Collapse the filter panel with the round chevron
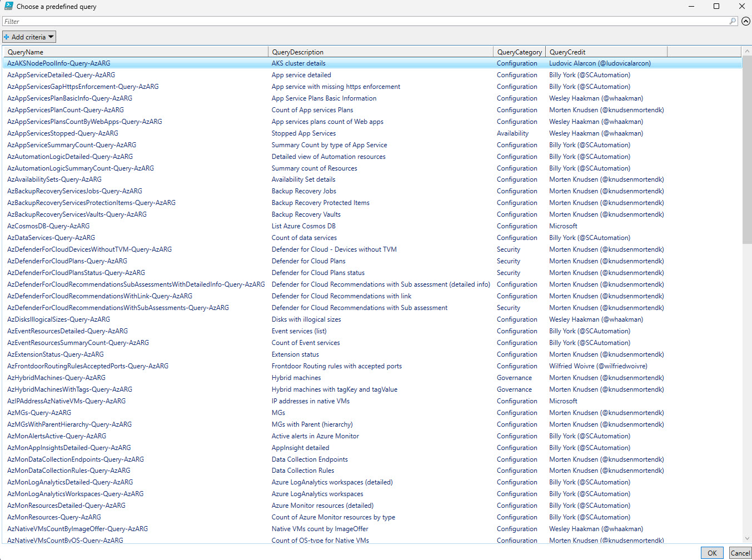 click(x=746, y=21)
